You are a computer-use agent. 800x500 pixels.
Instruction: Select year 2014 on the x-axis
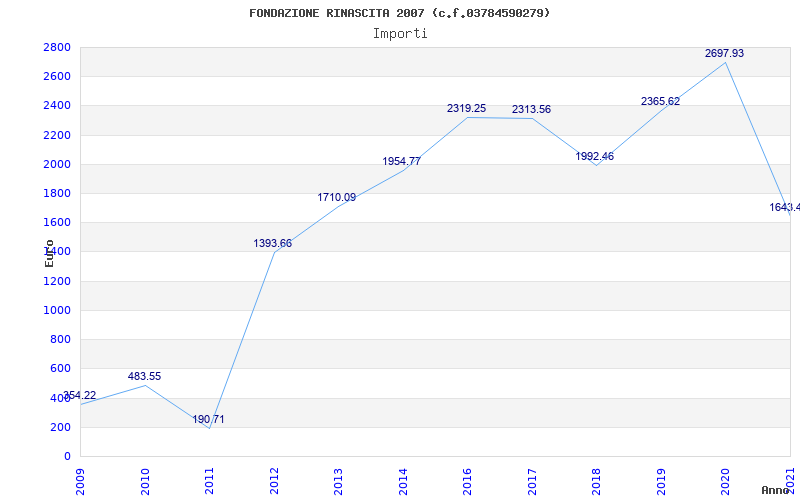403,481
